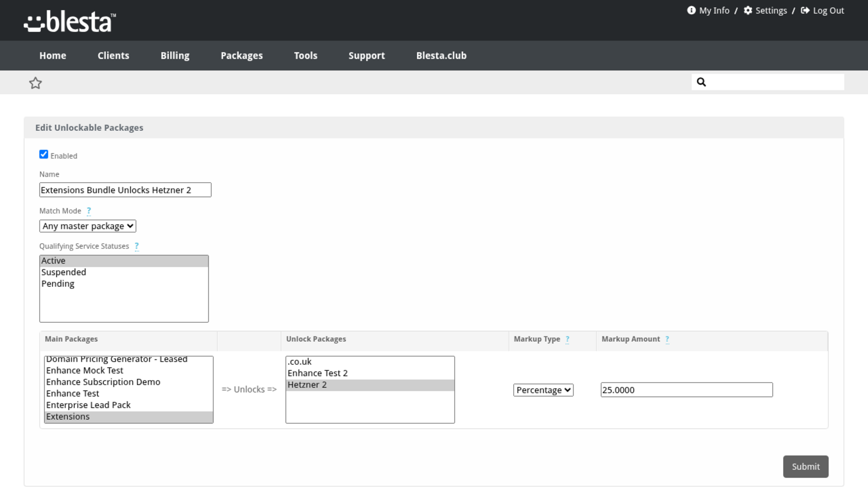Screen dimensions: 868x488
Task: Focus the top search box
Action: (x=768, y=82)
